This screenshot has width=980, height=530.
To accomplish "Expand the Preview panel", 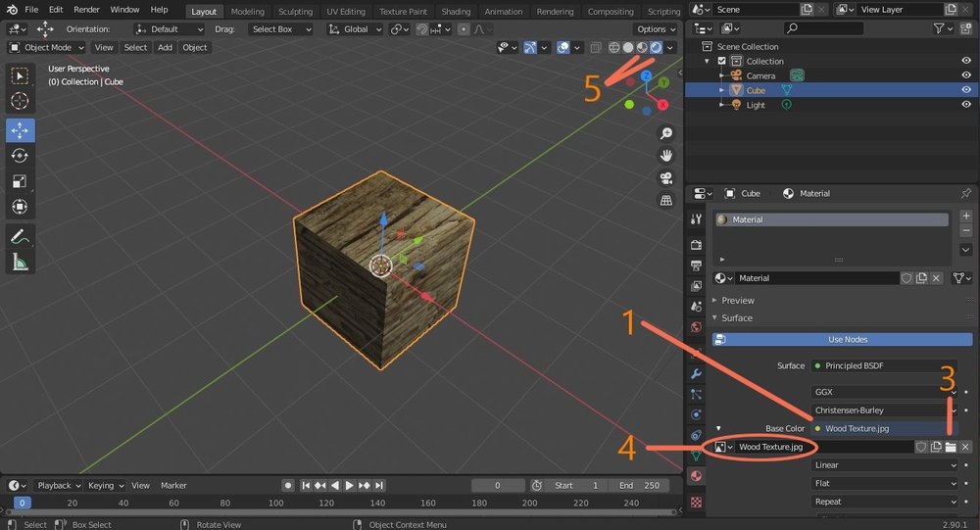I will (x=737, y=300).
